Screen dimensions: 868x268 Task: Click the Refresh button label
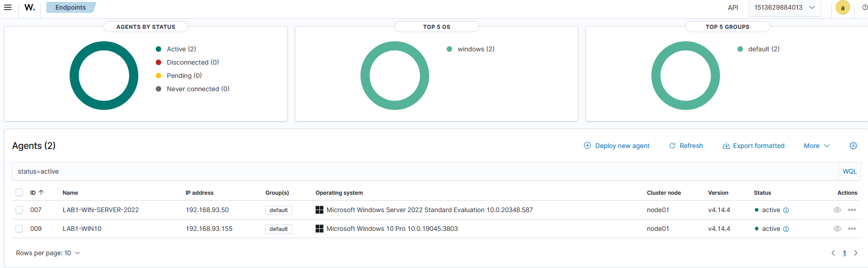point(691,146)
